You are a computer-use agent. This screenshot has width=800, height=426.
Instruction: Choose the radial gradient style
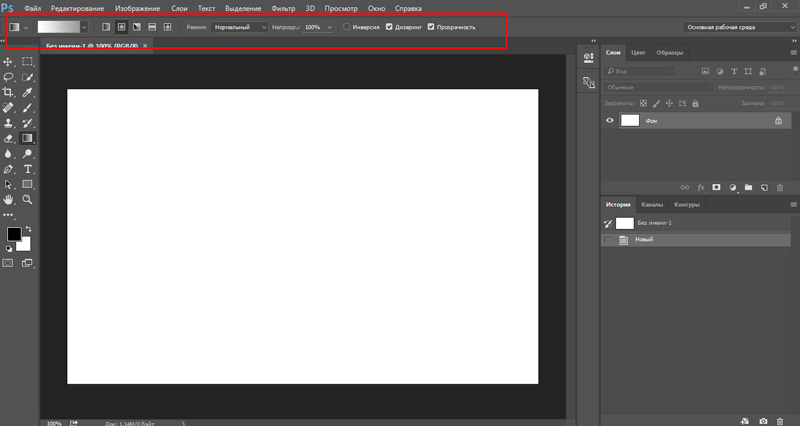click(121, 27)
